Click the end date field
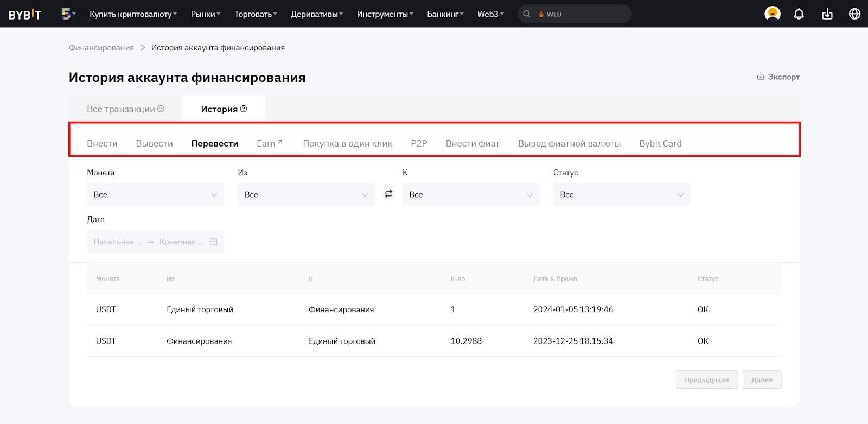This screenshot has width=868, height=424. pyautogui.click(x=182, y=242)
